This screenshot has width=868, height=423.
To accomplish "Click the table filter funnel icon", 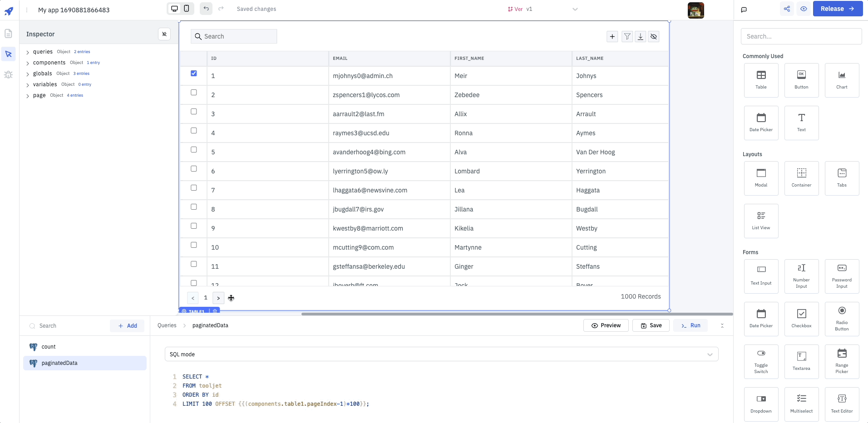I will (627, 37).
